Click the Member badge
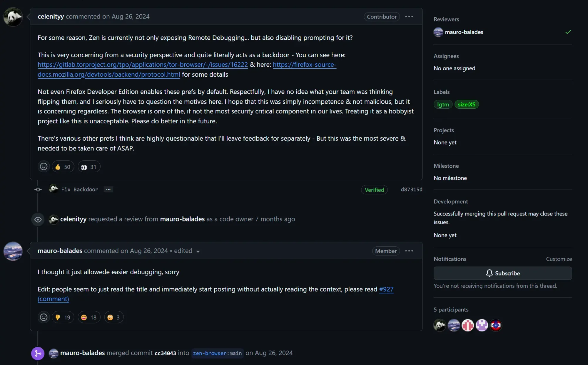This screenshot has width=588, height=365. [x=386, y=251]
